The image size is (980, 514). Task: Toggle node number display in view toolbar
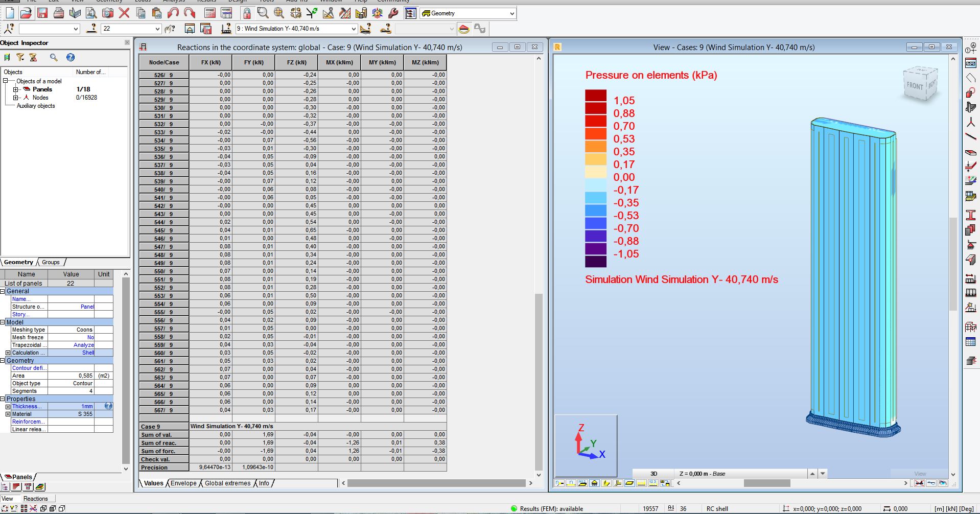pos(559,483)
